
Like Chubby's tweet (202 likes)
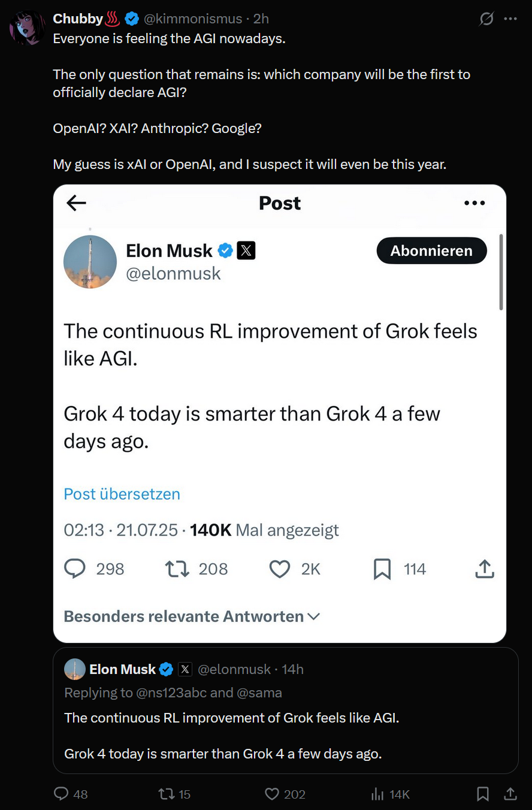coord(272,794)
